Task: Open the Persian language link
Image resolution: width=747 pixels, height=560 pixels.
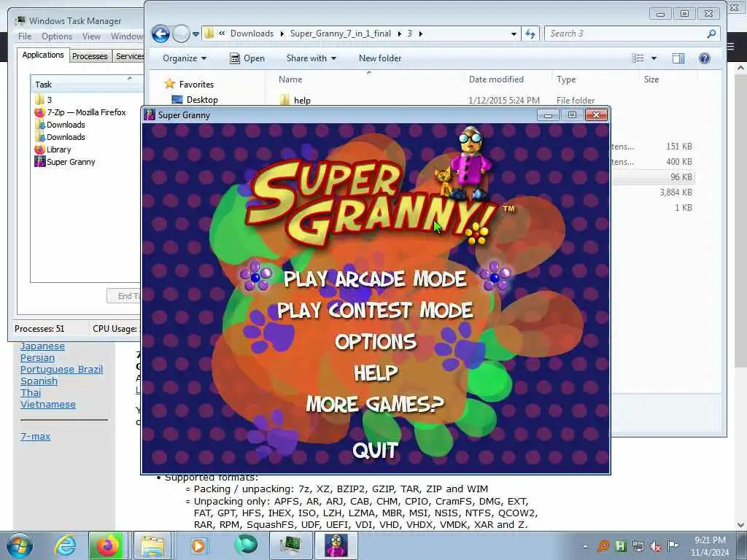Action: tap(37, 357)
